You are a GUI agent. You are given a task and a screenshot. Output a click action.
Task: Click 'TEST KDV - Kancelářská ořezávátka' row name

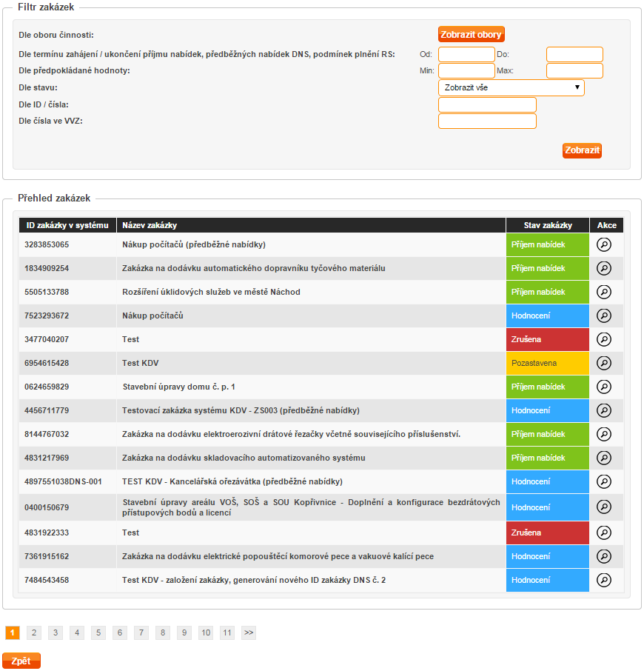[232, 481]
